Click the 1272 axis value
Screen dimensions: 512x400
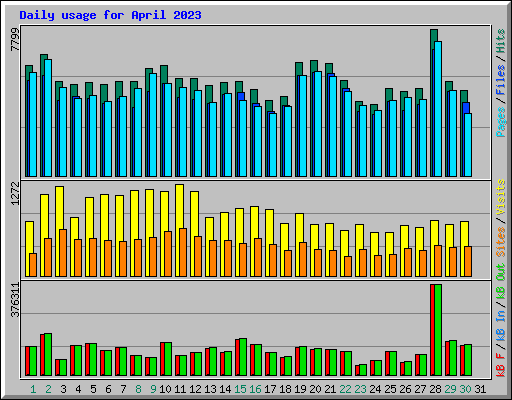pos(15,193)
